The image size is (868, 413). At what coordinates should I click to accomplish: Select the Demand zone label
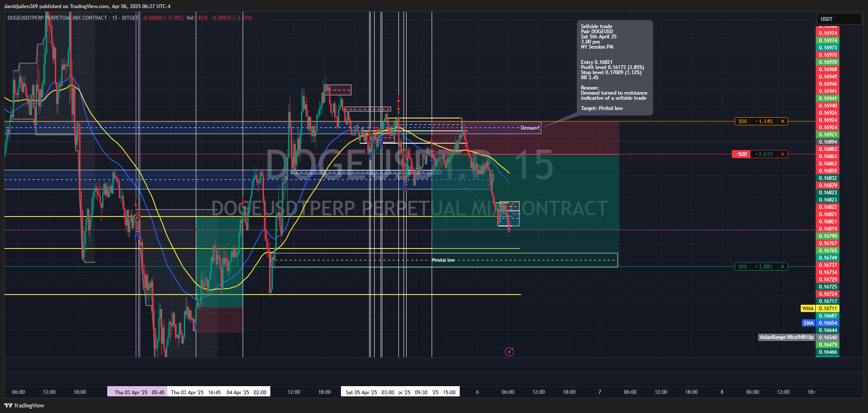[530, 128]
